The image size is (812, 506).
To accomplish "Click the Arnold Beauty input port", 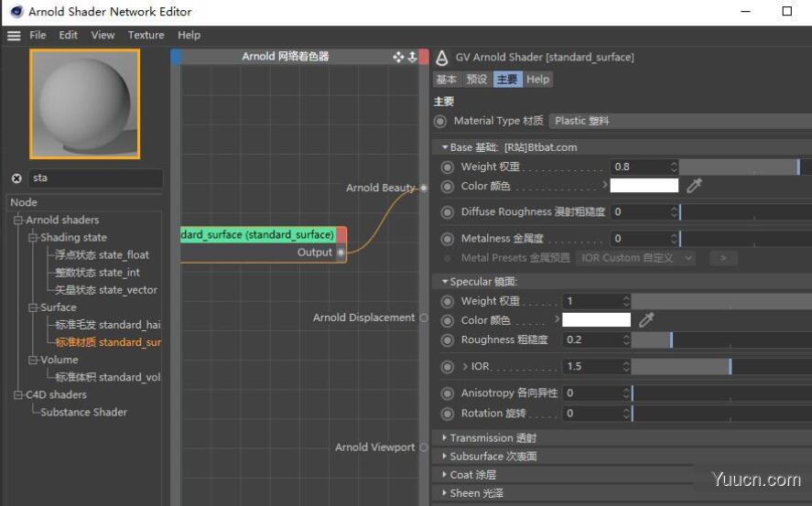I will 424,188.
